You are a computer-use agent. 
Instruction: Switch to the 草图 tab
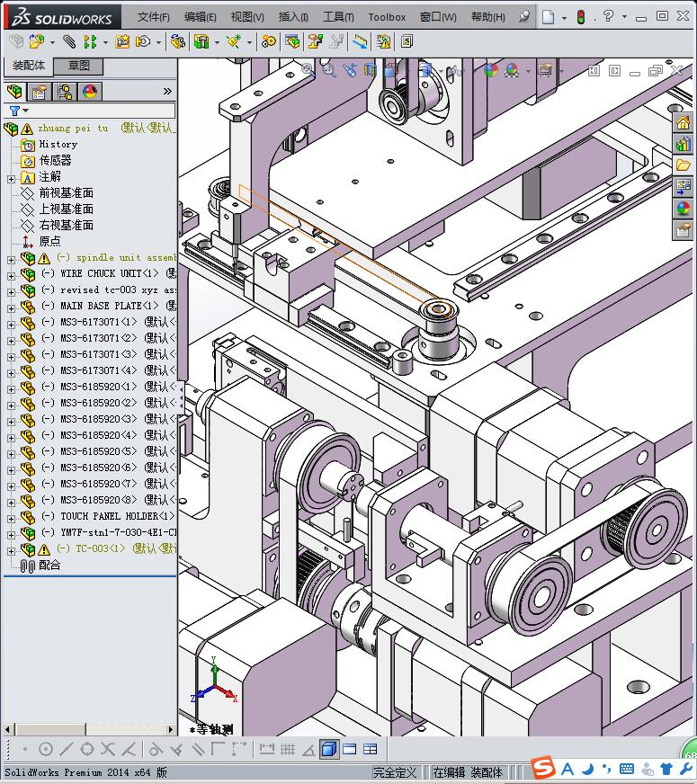78,66
